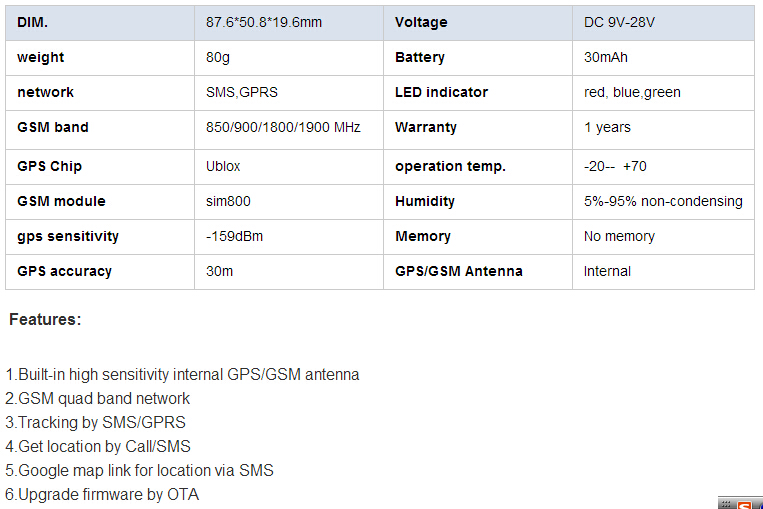Click the Upgrade firmware by OTA line
Viewport: 763px width, 509px height.
pos(102,494)
